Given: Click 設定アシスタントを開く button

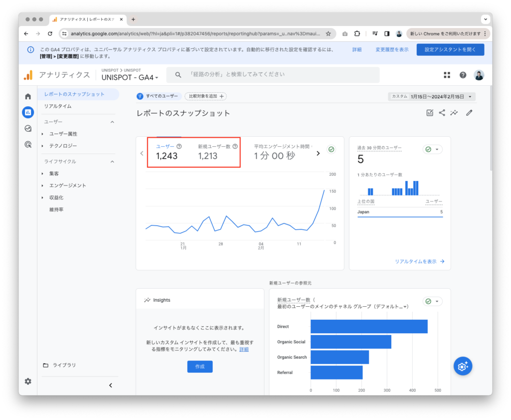Looking at the screenshot, I should click(450, 49).
